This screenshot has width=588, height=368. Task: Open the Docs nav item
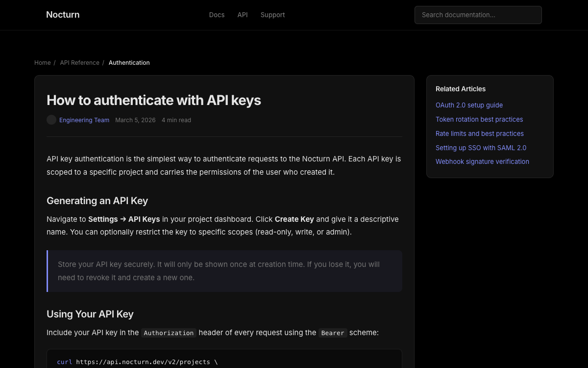pos(217,15)
